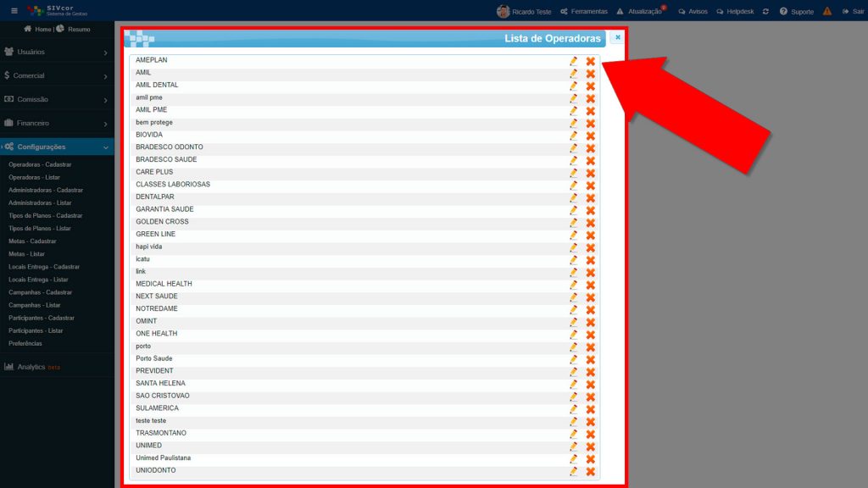Expand the Usuários sidebar menu
Viewport: 868px width, 488px height.
tap(57, 52)
